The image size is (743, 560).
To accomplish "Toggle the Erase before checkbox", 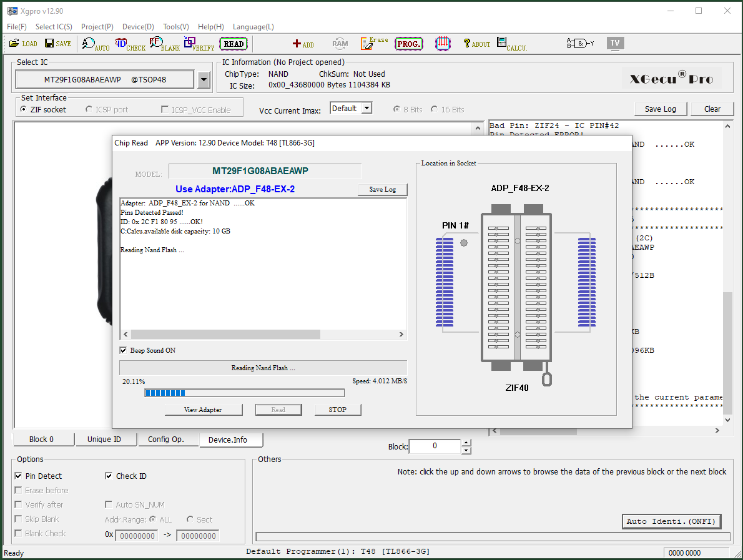I will [x=18, y=490].
